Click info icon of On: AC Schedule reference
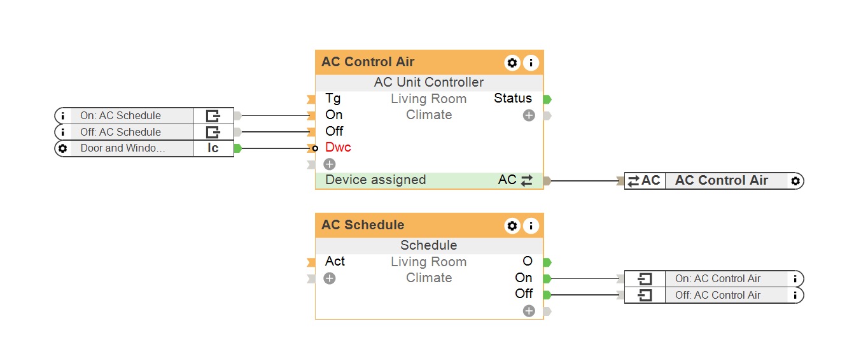 pos(62,116)
